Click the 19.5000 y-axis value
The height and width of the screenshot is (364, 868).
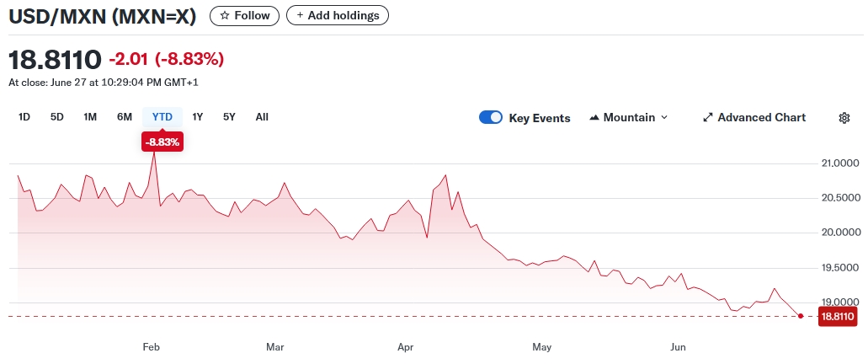point(839,268)
